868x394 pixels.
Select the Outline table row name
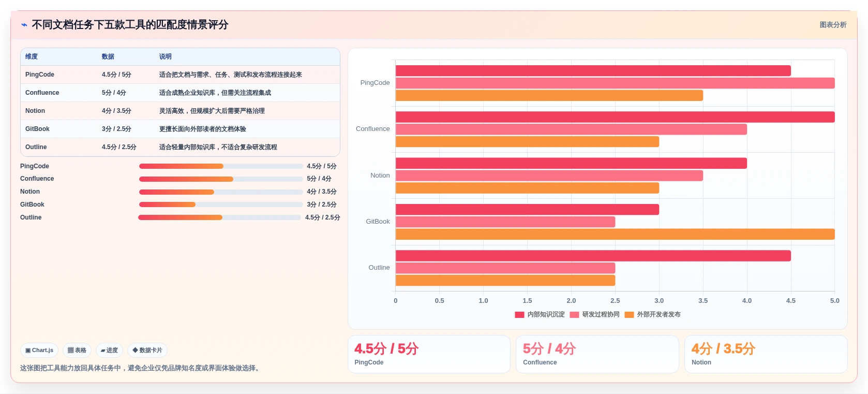point(36,147)
